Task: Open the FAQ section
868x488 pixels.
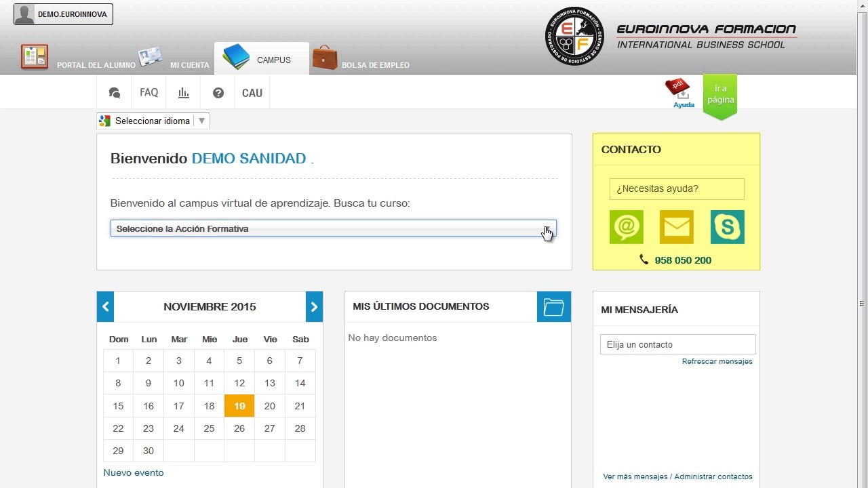Action: coord(149,92)
